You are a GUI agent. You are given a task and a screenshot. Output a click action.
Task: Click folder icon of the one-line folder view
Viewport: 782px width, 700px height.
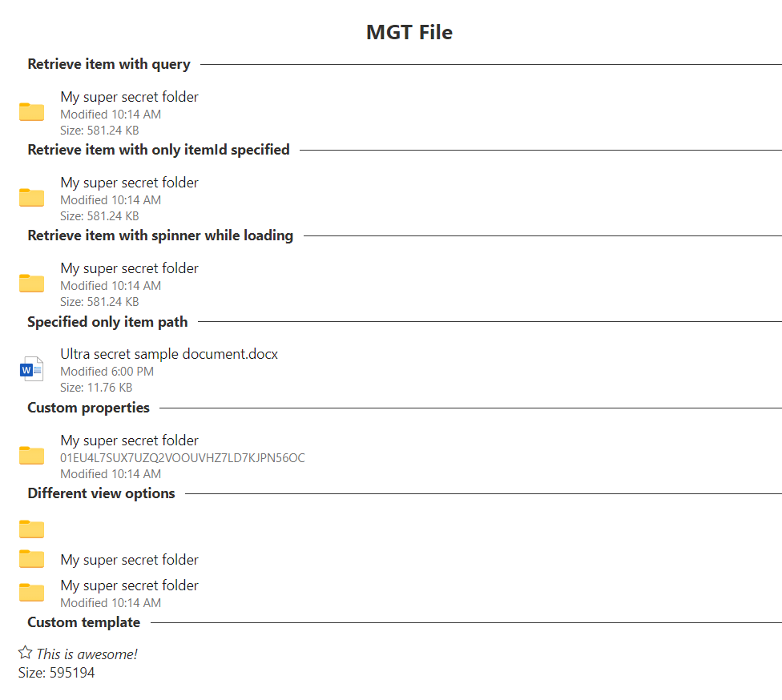[32, 559]
